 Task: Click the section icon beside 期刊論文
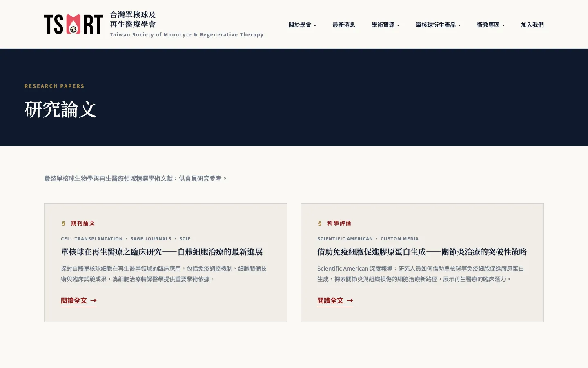pos(63,223)
